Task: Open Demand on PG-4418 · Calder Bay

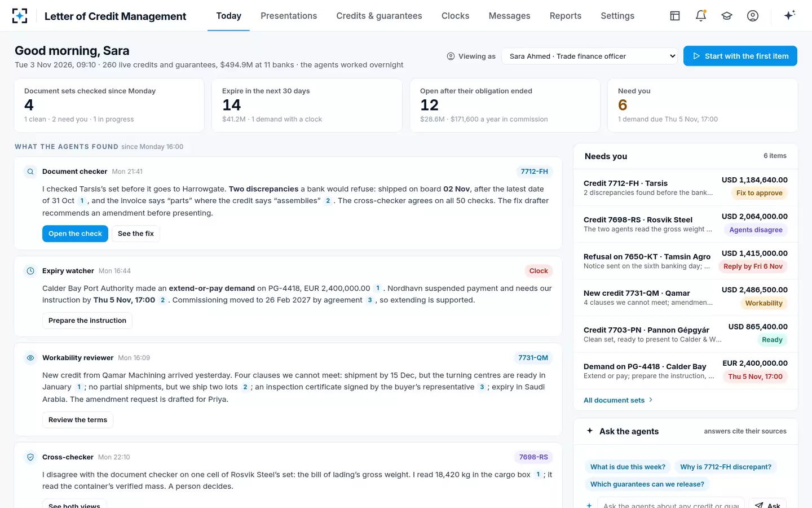Action: click(x=685, y=371)
